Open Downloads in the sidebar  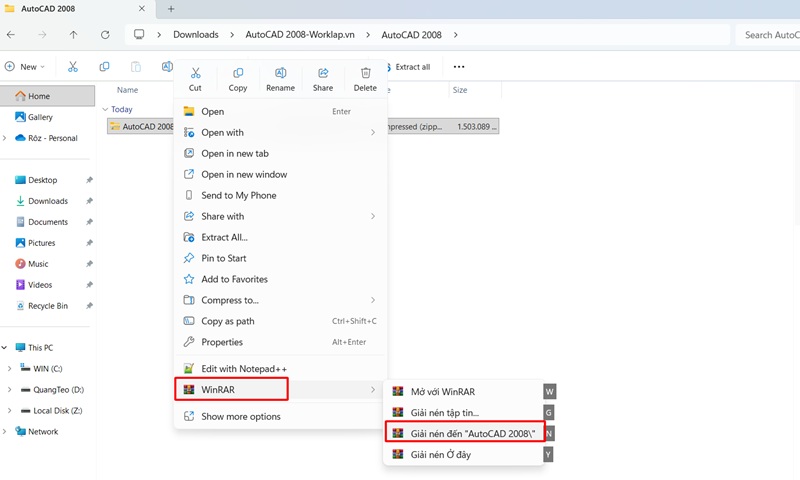[x=47, y=201]
